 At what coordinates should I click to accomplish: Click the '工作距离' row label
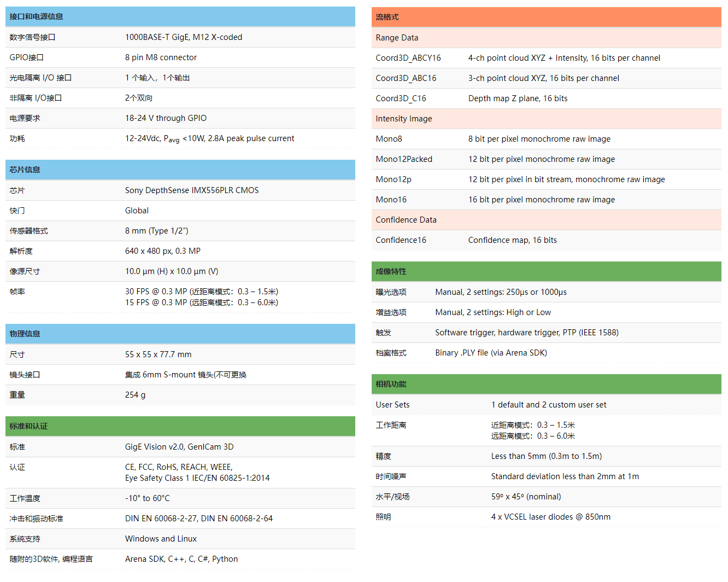point(391,425)
